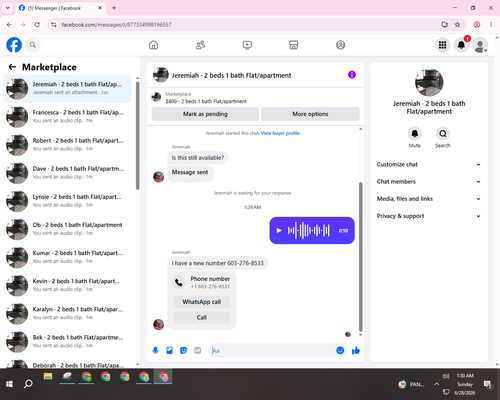Viewport: 500px width, 400px height.
Task: Open the notifications bell with badge
Action: tap(461, 45)
